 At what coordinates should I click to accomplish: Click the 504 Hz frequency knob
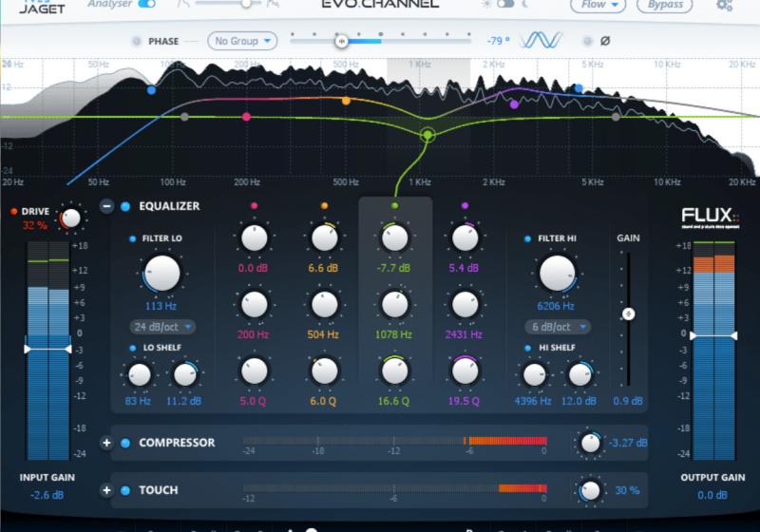pyautogui.click(x=324, y=305)
